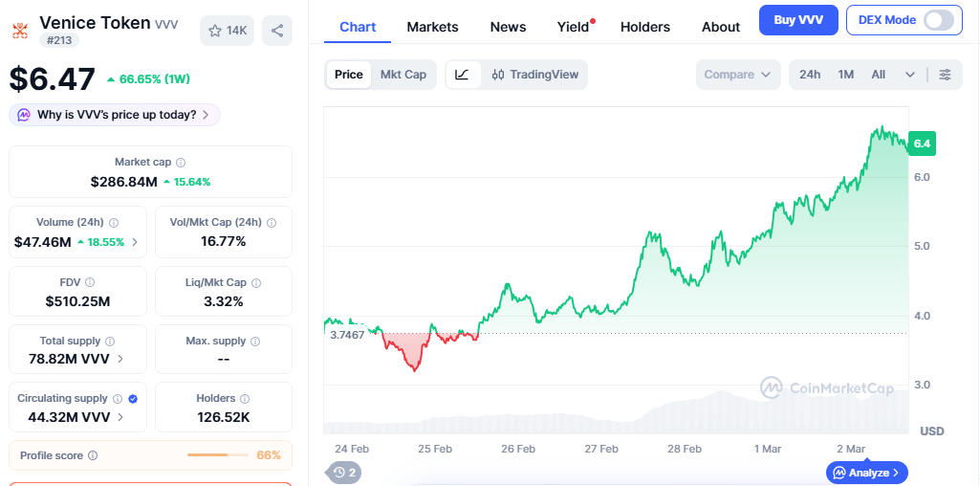This screenshot has height=486, width=980.
Task: Open the Markets tab
Action: pyautogui.click(x=432, y=27)
